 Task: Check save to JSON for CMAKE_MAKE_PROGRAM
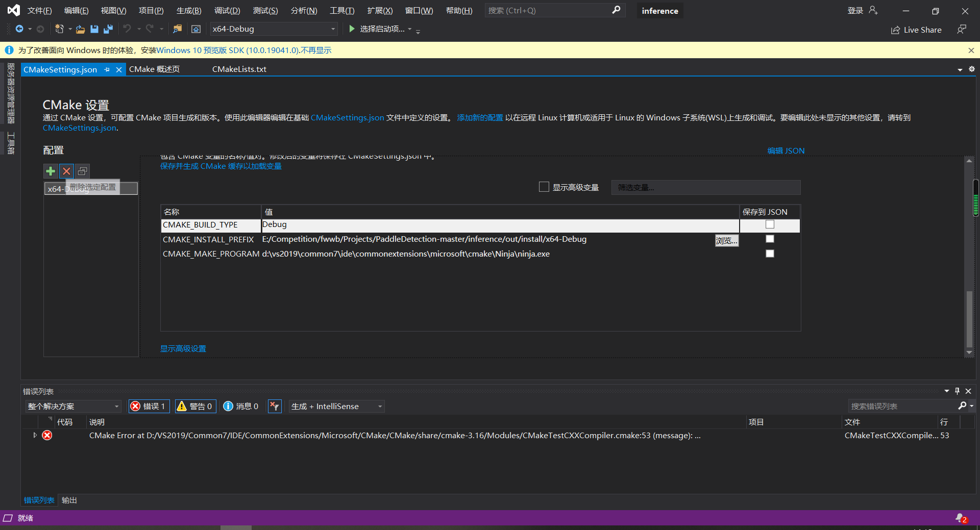pos(770,254)
